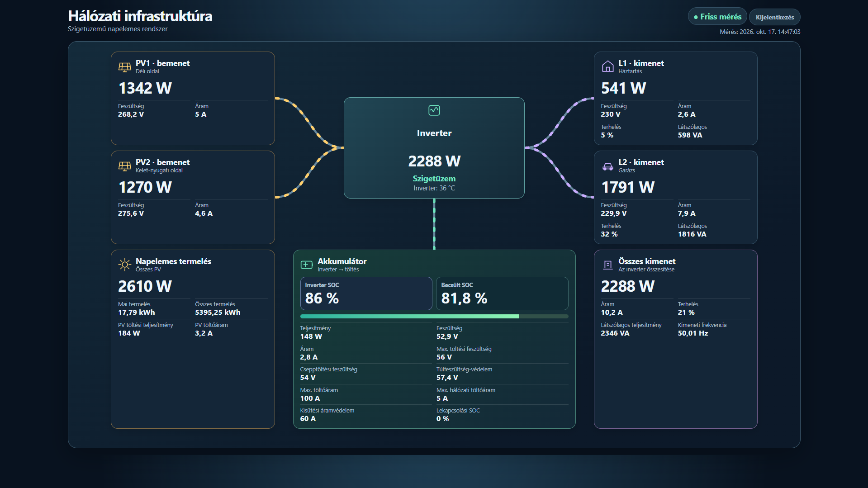This screenshot has width=868, height=488.
Task: Click the house icon for L1 kimenet
Action: pos(608,66)
